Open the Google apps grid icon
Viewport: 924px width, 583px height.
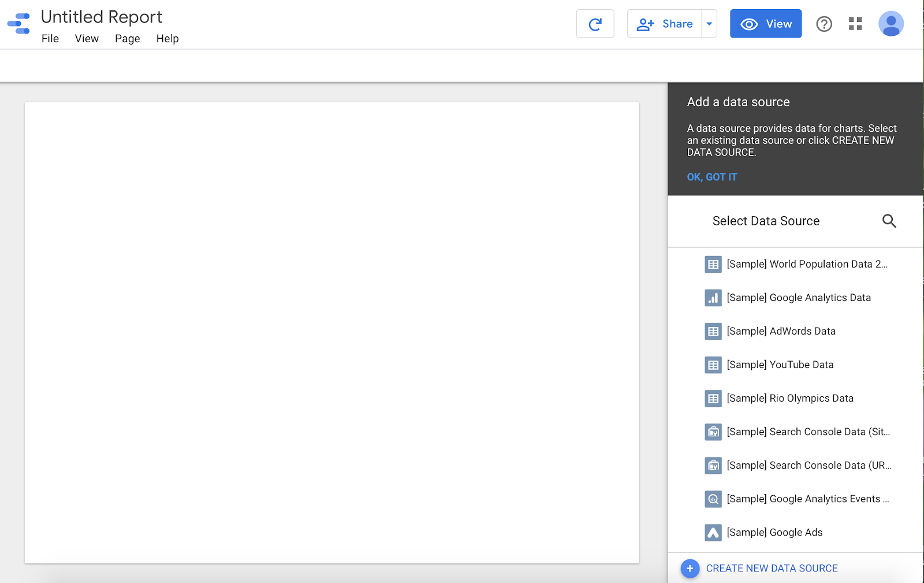point(855,24)
